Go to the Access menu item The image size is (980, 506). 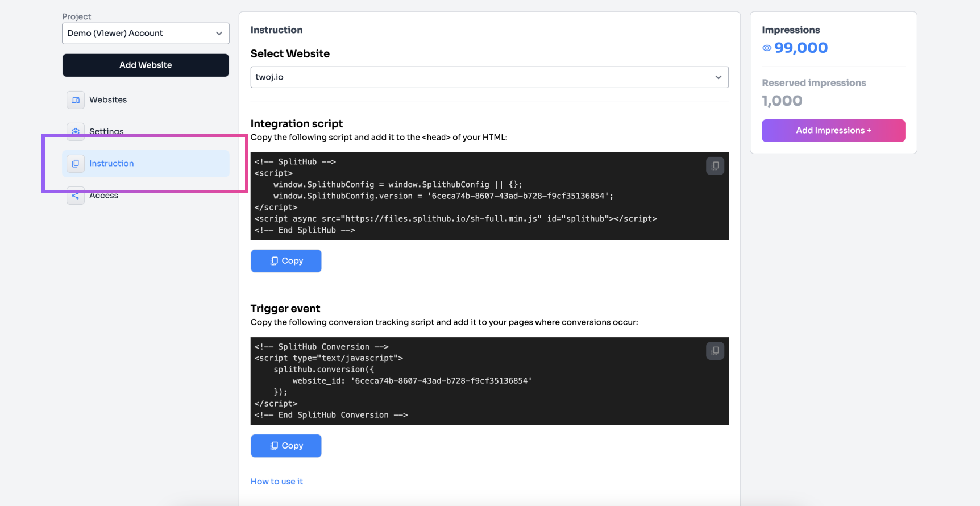(x=104, y=196)
